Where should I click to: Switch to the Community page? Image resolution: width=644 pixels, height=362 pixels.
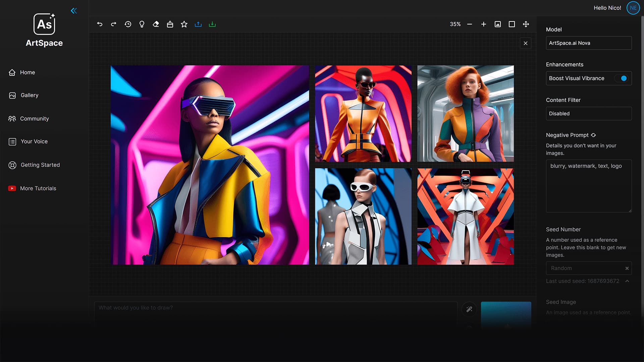tap(34, 119)
